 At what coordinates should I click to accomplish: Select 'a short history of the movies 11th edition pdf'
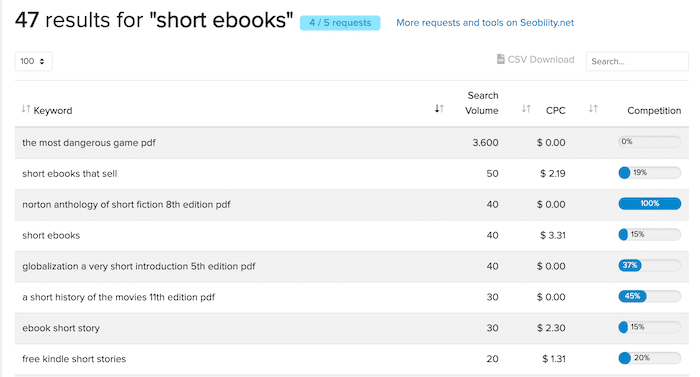[x=119, y=297]
